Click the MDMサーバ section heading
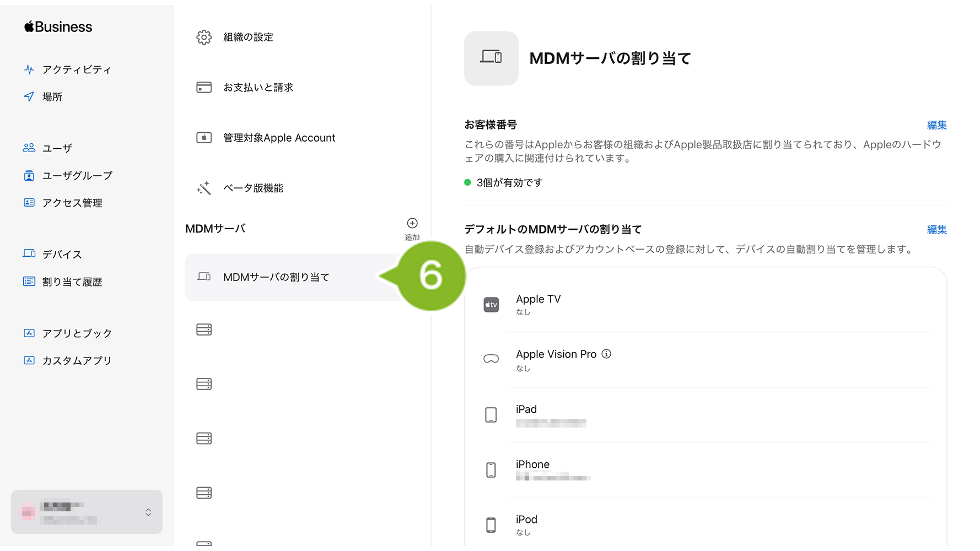 pos(216,229)
